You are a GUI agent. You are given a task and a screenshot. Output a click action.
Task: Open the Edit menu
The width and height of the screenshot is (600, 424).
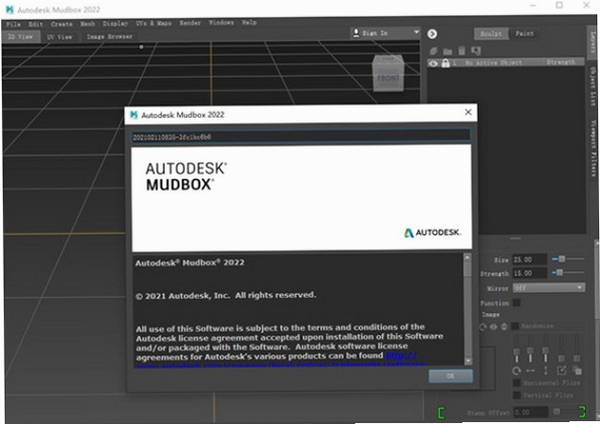coord(36,24)
